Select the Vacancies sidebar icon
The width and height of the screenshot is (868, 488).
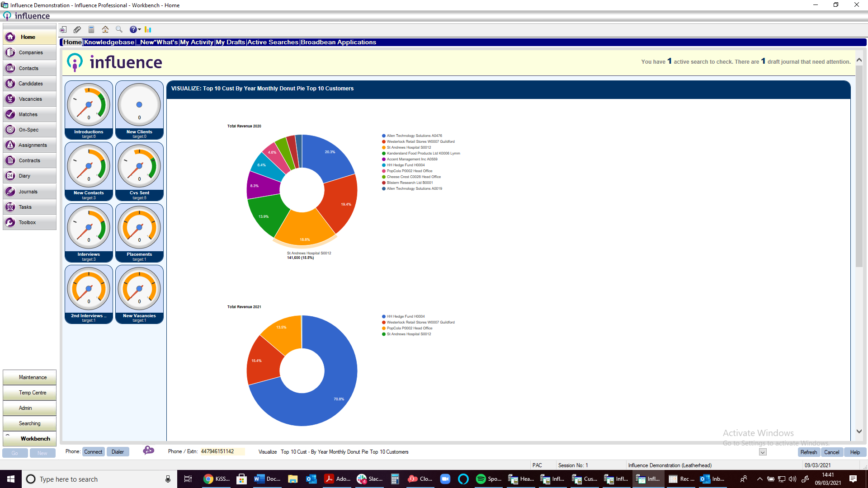[29, 99]
